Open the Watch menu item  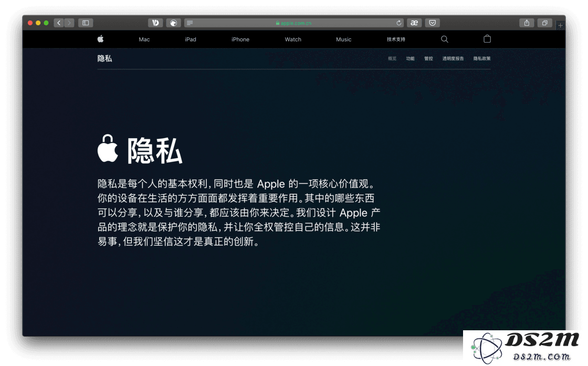coord(293,39)
